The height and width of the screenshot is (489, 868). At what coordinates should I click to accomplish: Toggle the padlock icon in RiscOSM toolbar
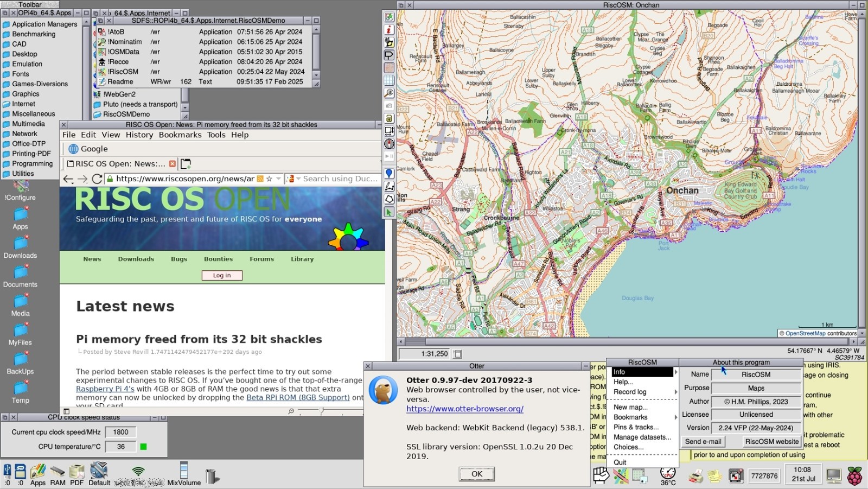click(x=389, y=118)
